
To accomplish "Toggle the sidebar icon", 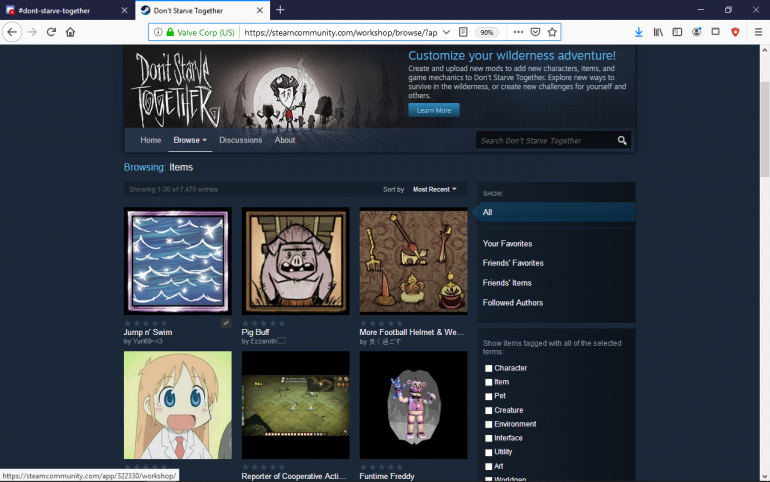I will [677, 32].
